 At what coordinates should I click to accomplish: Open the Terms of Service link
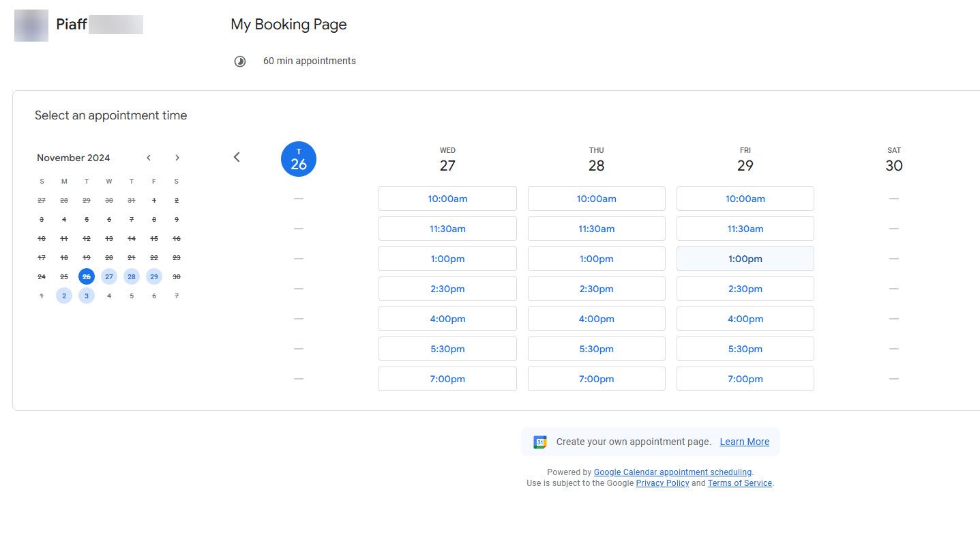pos(739,483)
